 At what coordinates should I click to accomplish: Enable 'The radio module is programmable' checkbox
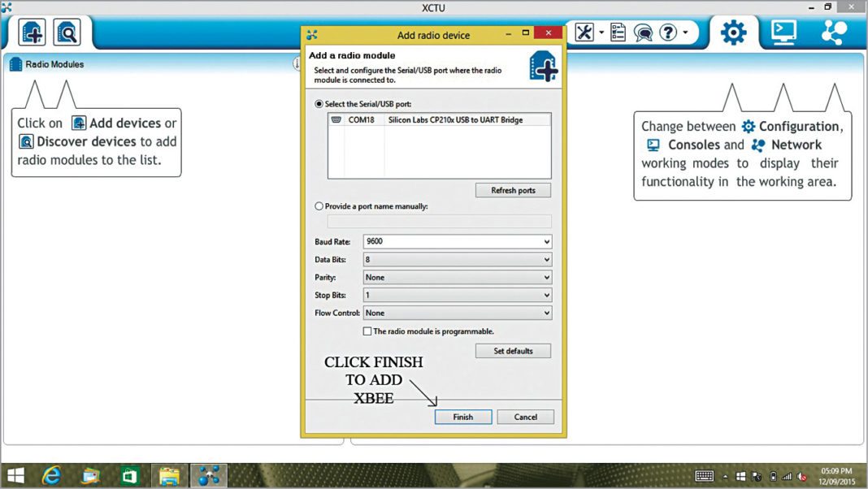(x=367, y=331)
